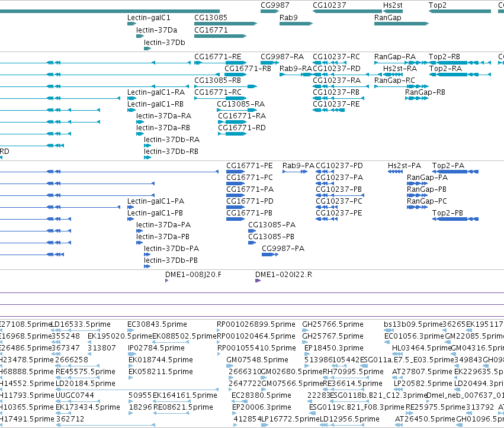The image size is (504, 428).
Task: Click the RE08621.5prime EST label
Action: click(183, 407)
